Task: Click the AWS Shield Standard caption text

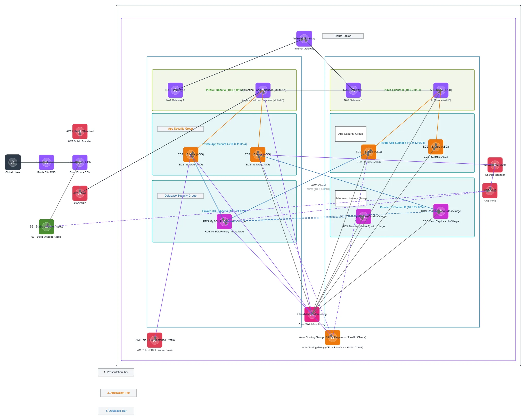Action: pyautogui.click(x=80, y=141)
